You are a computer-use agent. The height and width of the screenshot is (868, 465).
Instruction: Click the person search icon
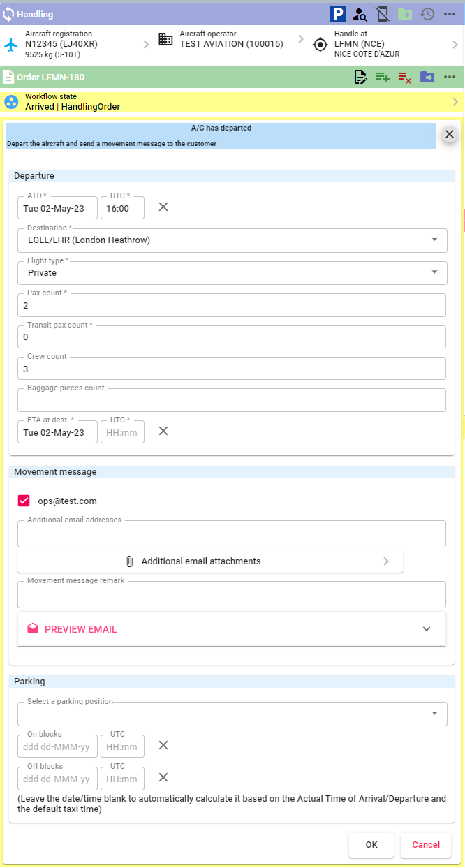[x=360, y=14]
